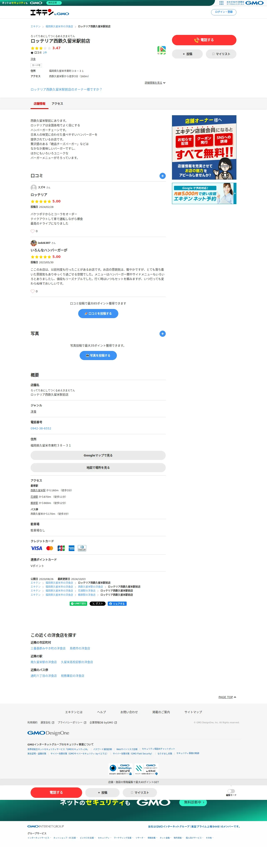
Task: Open エキテンとは in footer menu
Action: coord(74,712)
